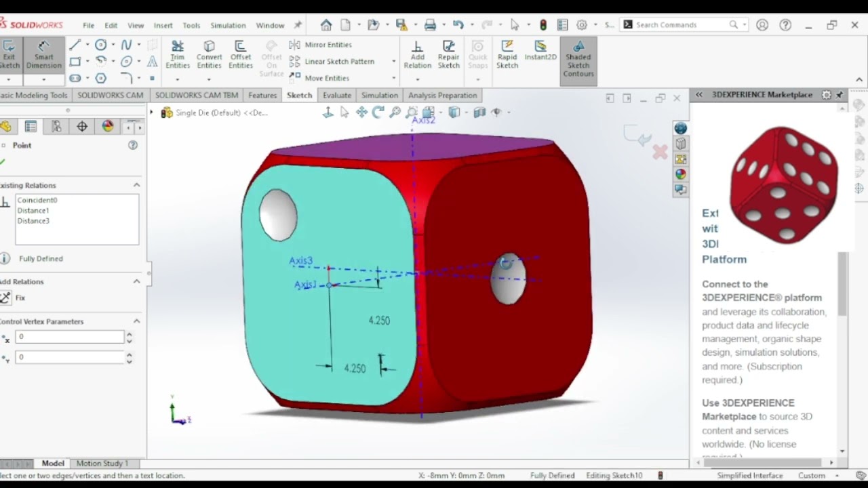
Task: Collapse the Add Relations section
Action: point(136,281)
